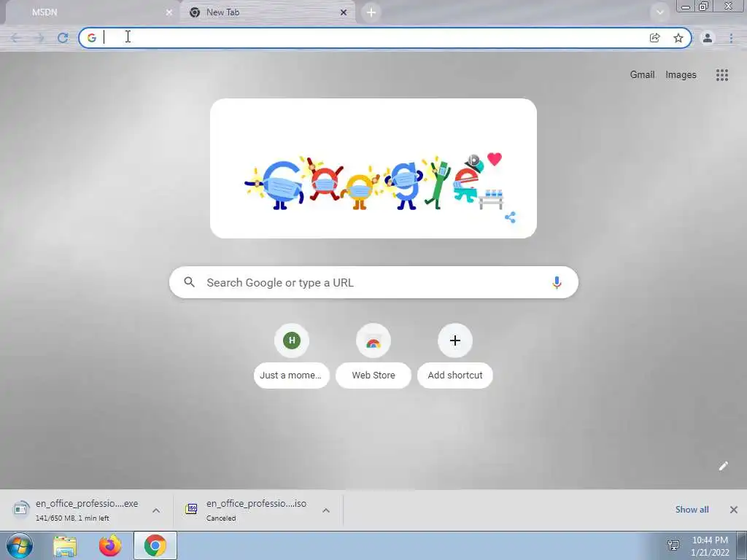Click the clock showing 10:44 PM

pos(710,545)
